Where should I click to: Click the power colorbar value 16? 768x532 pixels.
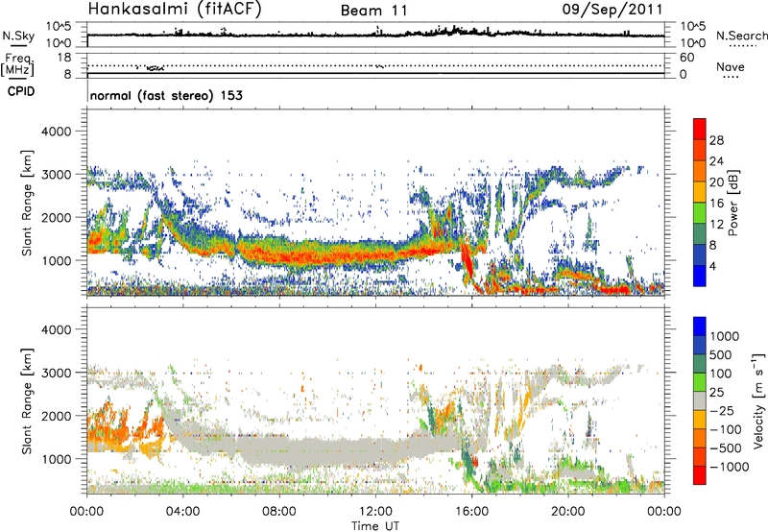[x=716, y=204]
